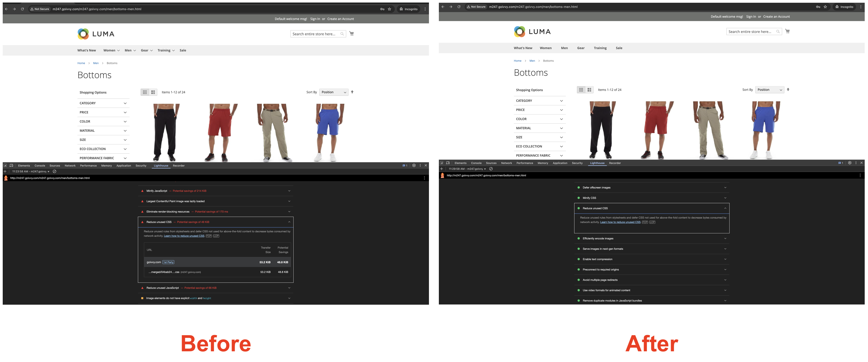Collapse the Reduce unused CSS audit
The image size is (868, 362).
[289, 222]
